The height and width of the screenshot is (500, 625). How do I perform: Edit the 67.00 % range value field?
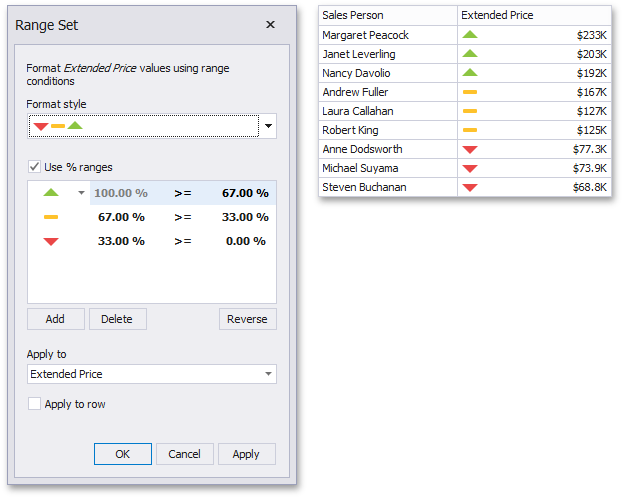point(245,193)
